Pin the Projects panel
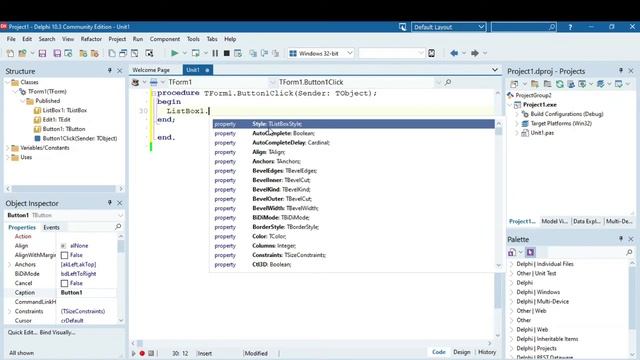The height and width of the screenshot is (360, 640). [621, 71]
